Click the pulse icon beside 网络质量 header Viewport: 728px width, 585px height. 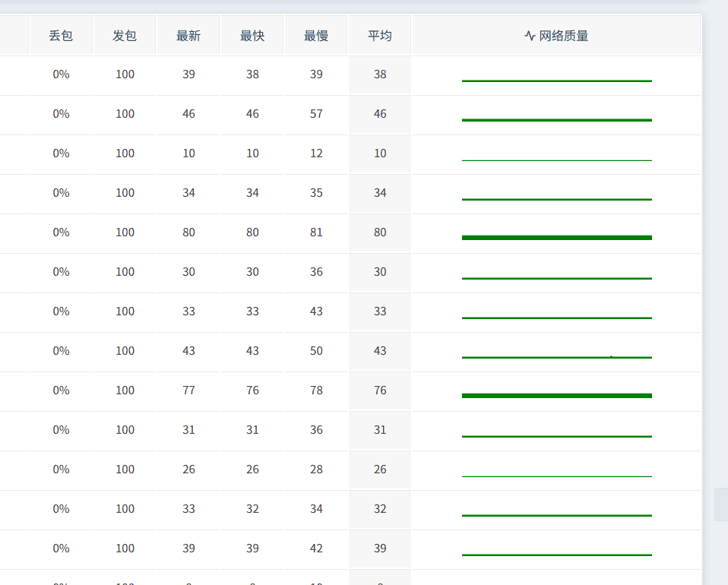click(x=530, y=36)
